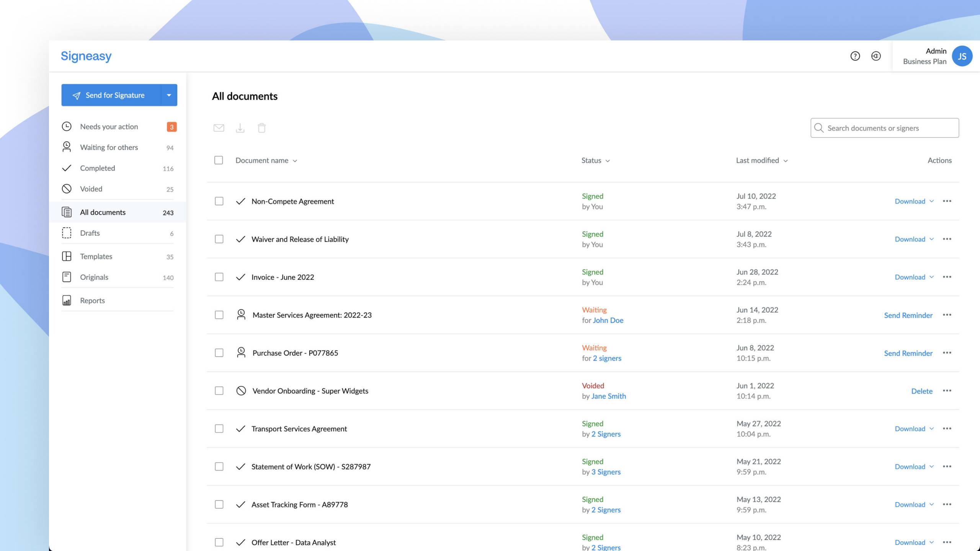Toggle the select-all documents checkbox
The height and width of the screenshot is (551, 980).
click(x=219, y=160)
